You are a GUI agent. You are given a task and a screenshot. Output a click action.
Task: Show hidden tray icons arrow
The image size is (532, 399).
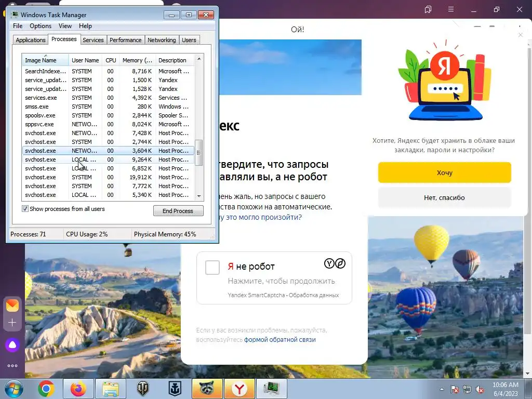442,389
